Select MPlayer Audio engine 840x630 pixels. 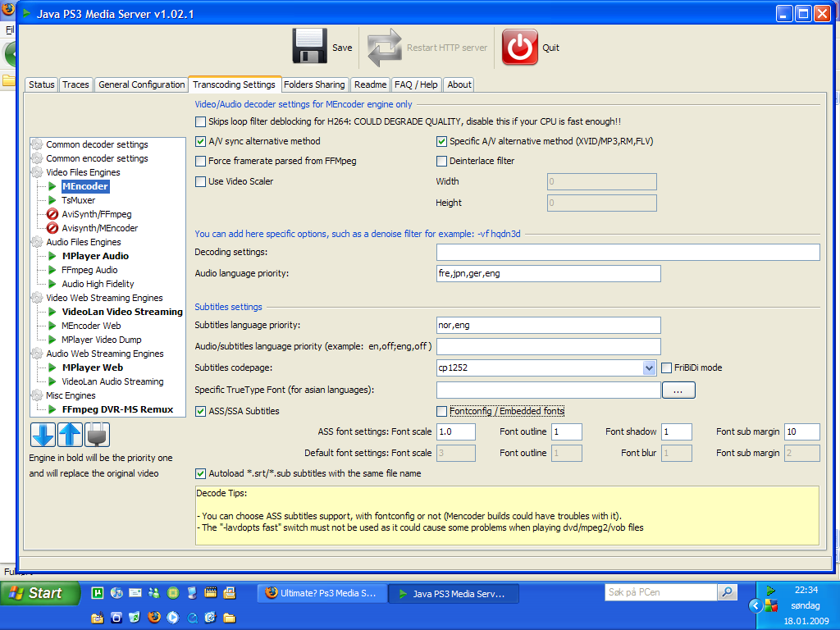click(95, 256)
